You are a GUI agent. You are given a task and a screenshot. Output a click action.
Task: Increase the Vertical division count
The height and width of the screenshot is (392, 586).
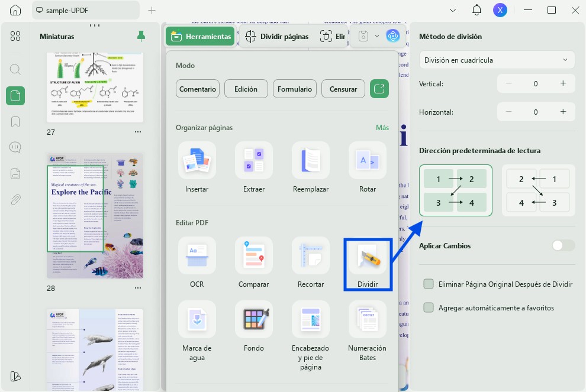click(x=563, y=83)
